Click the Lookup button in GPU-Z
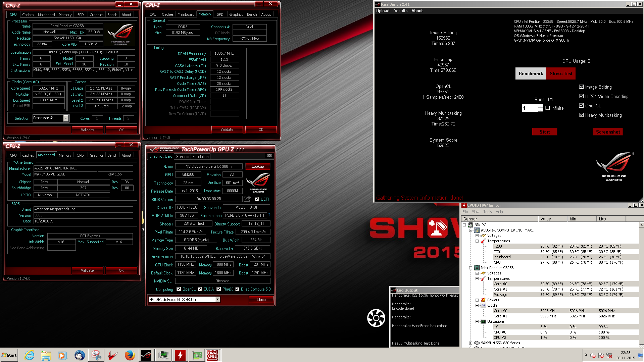This screenshot has height=362, width=644. point(258,166)
